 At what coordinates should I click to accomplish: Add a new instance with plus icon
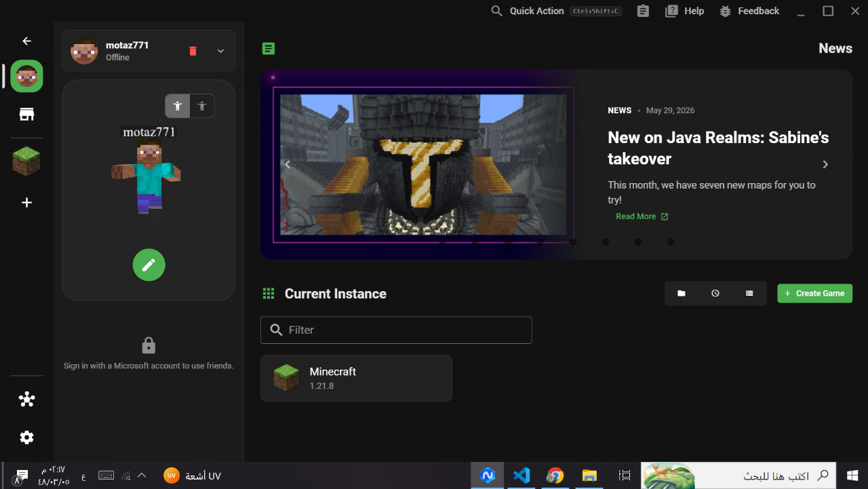pos(26,203)
